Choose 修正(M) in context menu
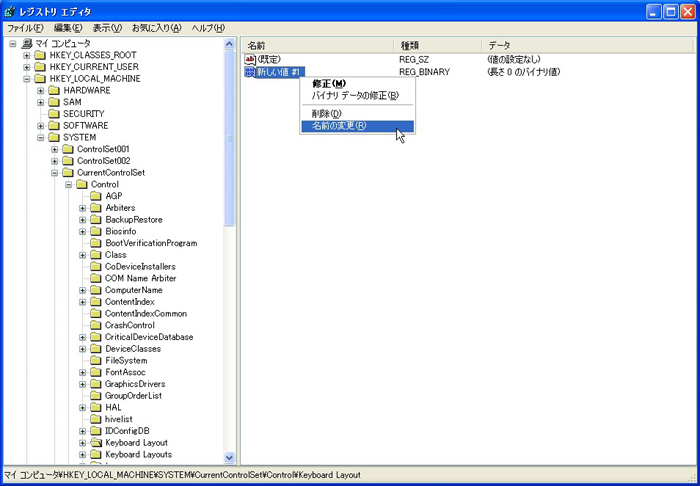Viewport: 700px width, 486px height. pos(357,83)
